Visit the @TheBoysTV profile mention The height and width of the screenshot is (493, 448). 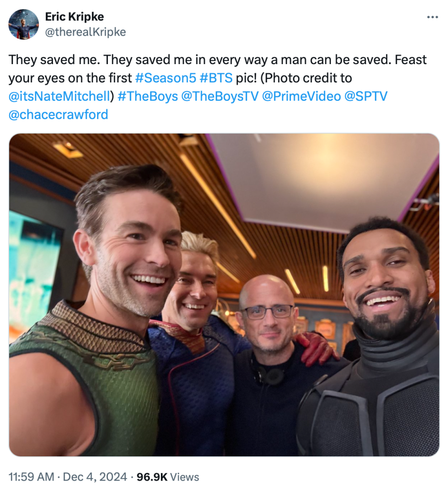pyautogui.click(x=220, y=96)
